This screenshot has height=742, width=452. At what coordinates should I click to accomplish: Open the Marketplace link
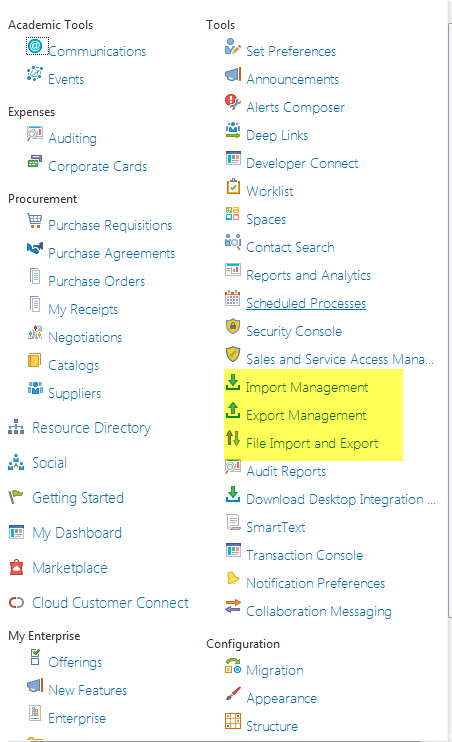(x=70, y=568)
